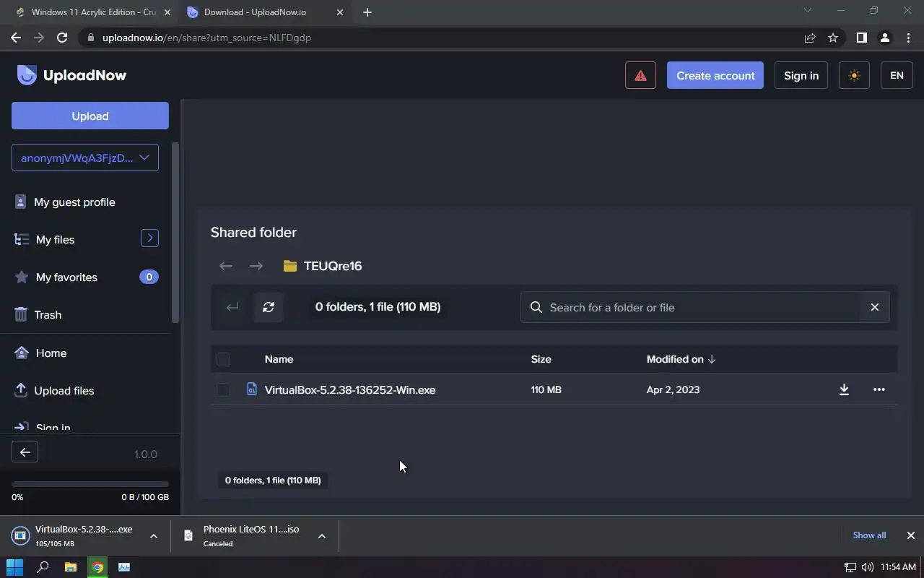The height and width of the screenshot is (578, 924).
Task: Share this page icon in address bar
Action: click(810, 38)
